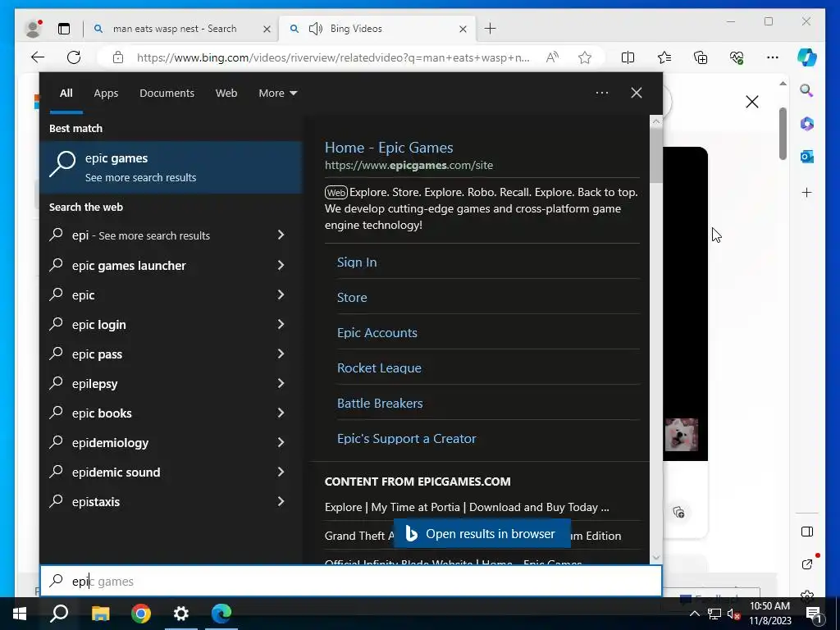
Task: Add page to favorites star icon
Action: tap(585, 57)
